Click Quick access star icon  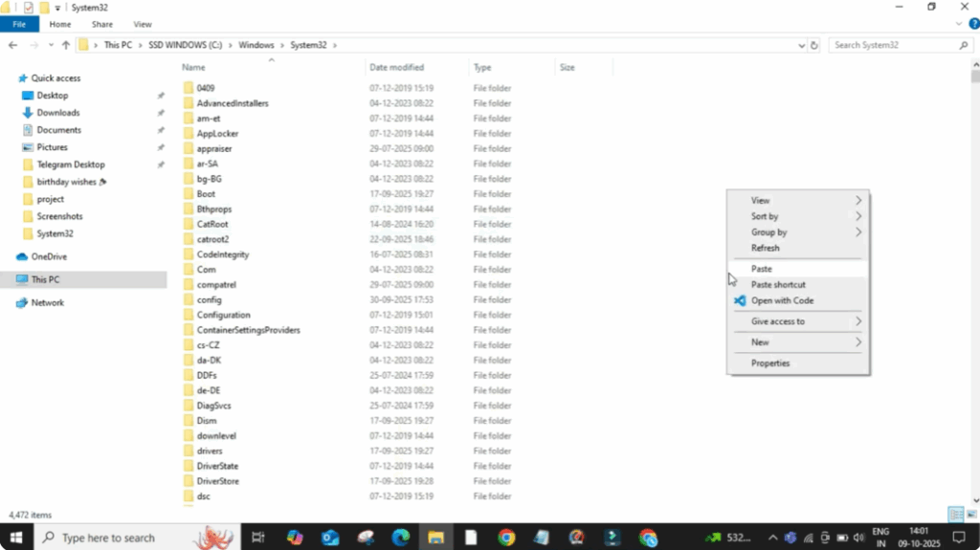(23, 78)
